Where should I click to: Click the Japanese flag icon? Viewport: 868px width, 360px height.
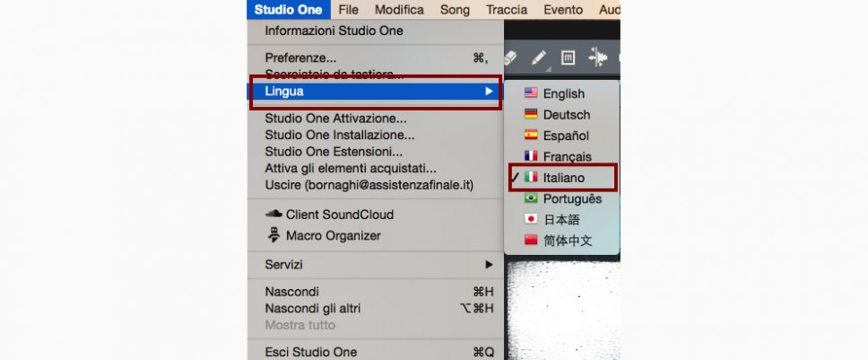point(531,219)
